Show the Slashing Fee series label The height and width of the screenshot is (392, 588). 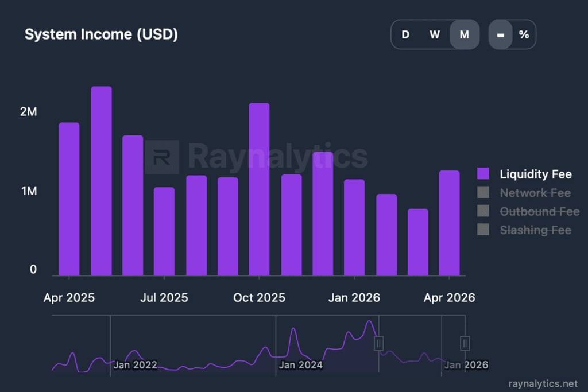click(x=535, y=230)
